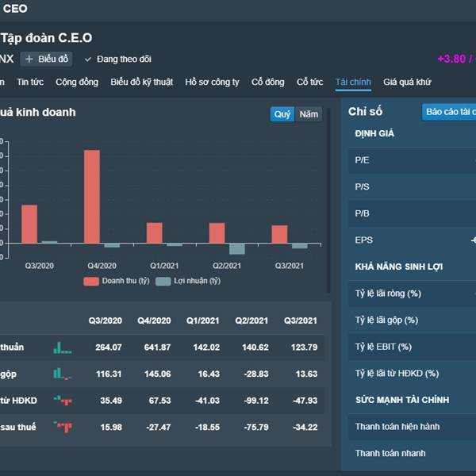Open the Cổ tức tab
The width and height of the screenshot is (476, 476).
(x=310, y=82)
